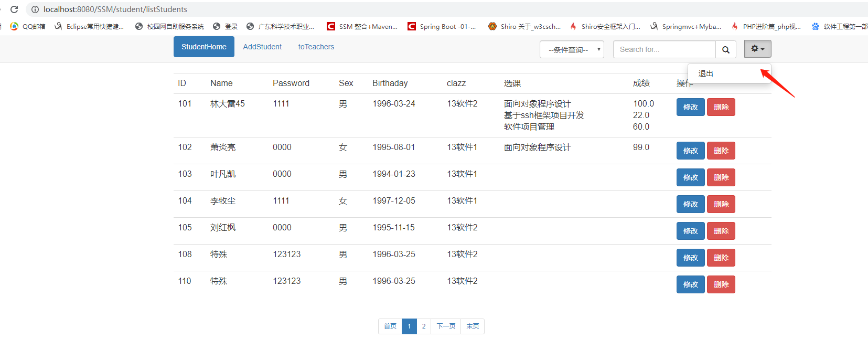The image size is (868, 339).
Task: Edit student 108 with 修改
Action: 690,258
